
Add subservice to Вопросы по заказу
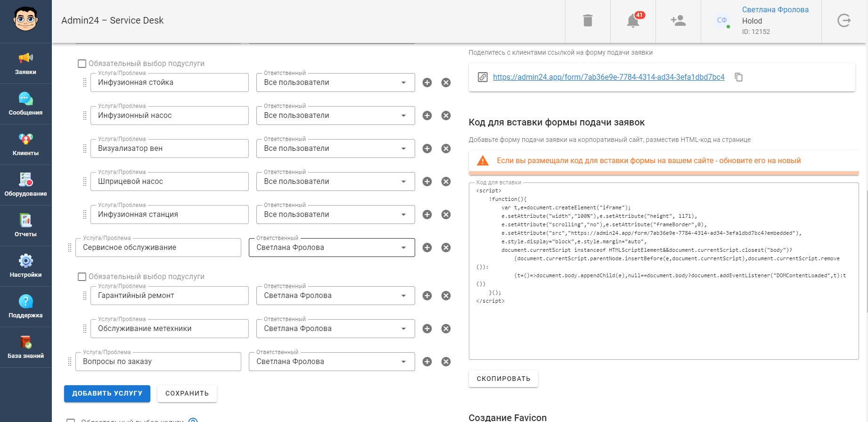point(427,362)
